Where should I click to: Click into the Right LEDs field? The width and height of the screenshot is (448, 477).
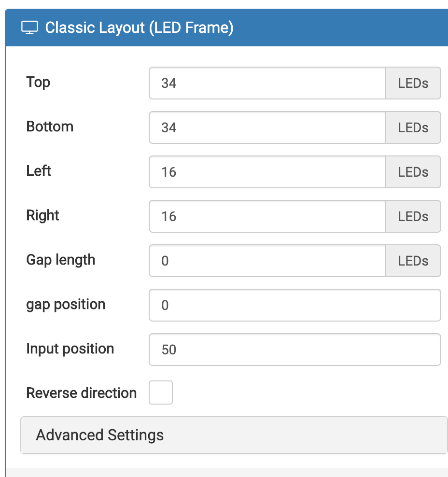click(267, 216)
